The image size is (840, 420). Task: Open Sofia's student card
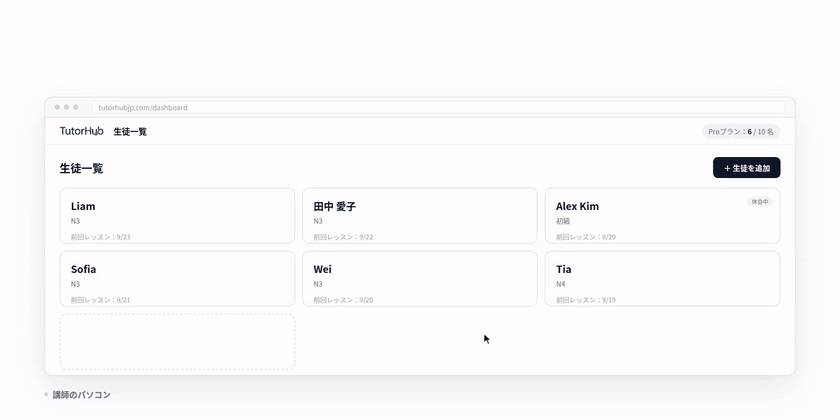177,279
